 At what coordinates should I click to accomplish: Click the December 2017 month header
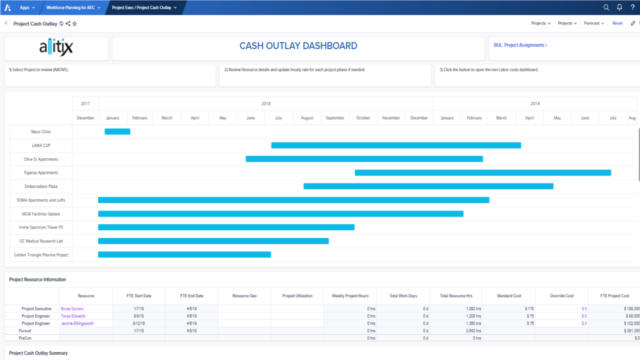[85, 118]
